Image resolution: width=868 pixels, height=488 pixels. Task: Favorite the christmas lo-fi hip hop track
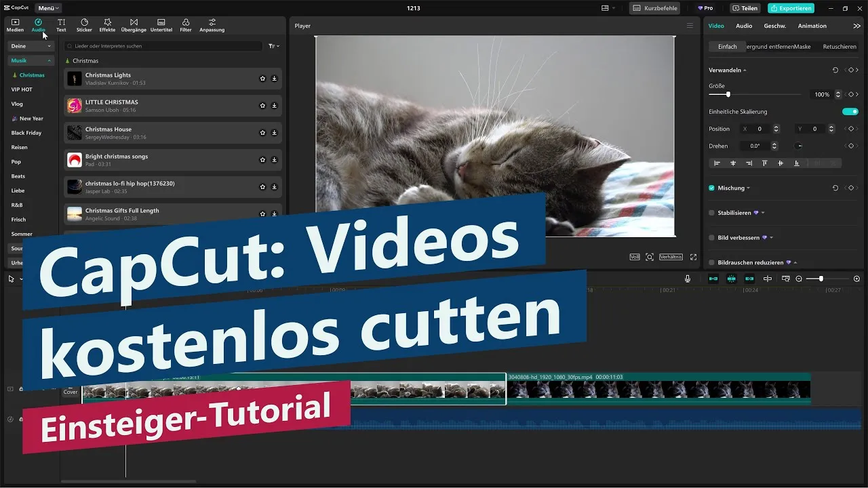point(262,187)
